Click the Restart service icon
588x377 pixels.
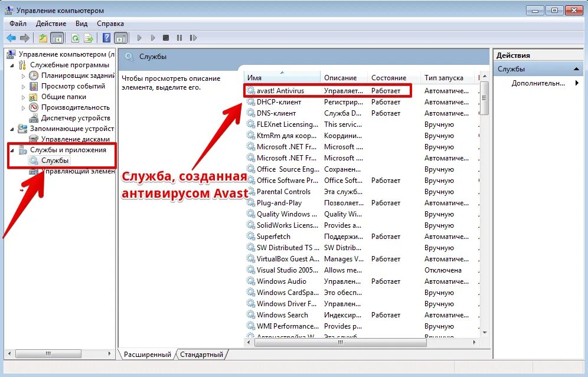pos(193,38)
